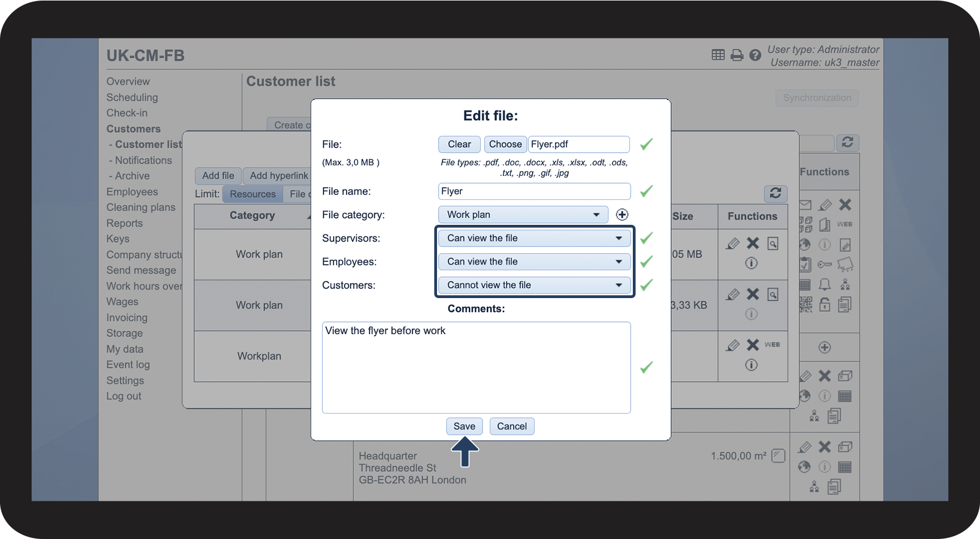Viewport: 980px width, 539px height.
Task: Click the org chart icon in Headquarter row
Action: click(814, 487)
